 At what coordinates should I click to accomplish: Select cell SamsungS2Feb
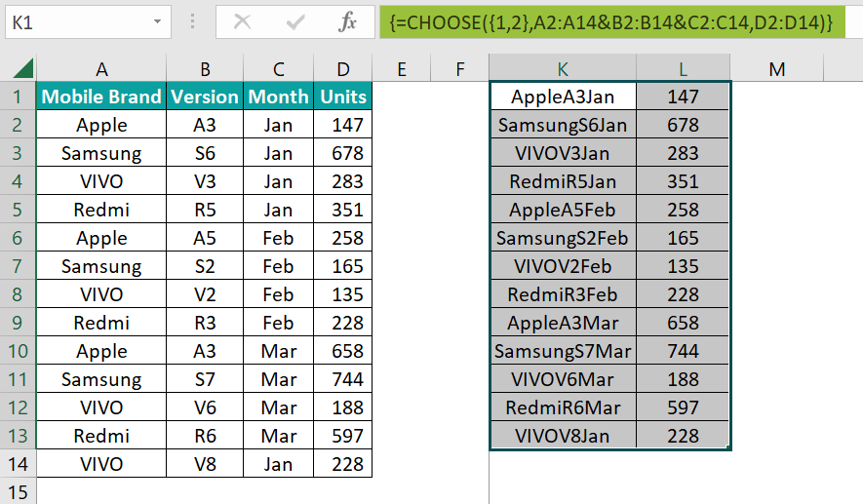pyautogui.click(x=563, y=238)
